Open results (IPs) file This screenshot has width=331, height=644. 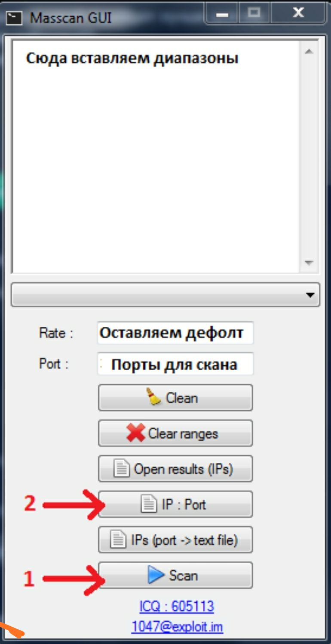175,469
